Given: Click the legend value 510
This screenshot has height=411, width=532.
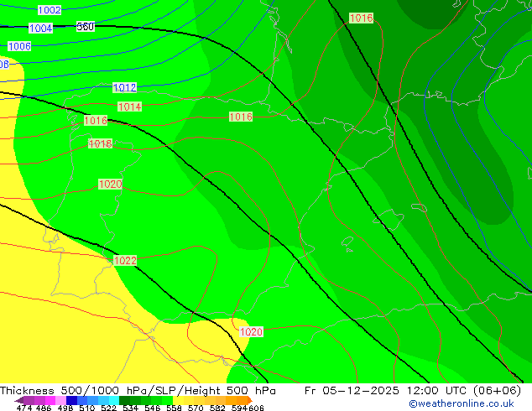Looking at the screenshot, I should 87,408.
